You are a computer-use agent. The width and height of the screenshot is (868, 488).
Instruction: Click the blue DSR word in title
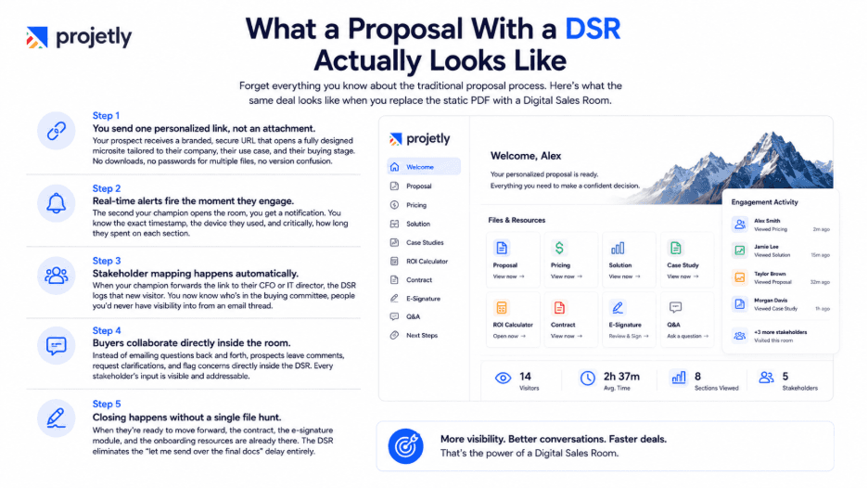point(593,29)
